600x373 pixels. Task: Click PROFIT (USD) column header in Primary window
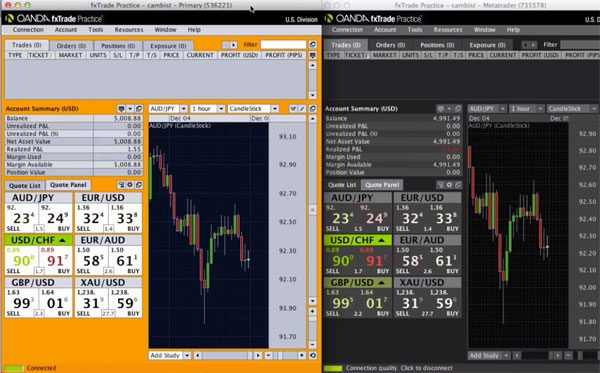[x=240, y=55]
